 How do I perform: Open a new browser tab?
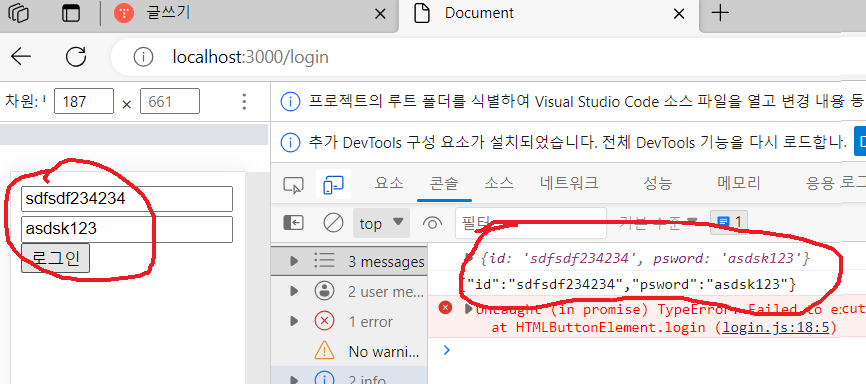click(x=720, y=13)
